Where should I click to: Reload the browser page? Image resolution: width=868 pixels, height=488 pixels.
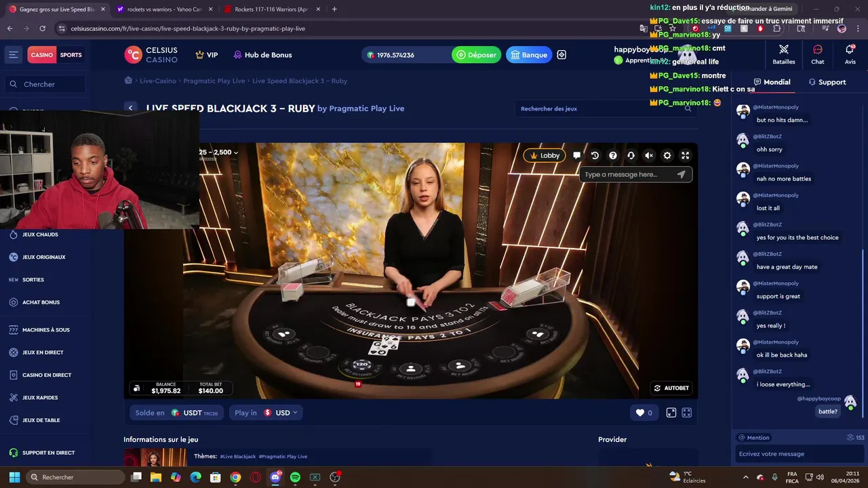pyautogui.click(x=42, y=28)
